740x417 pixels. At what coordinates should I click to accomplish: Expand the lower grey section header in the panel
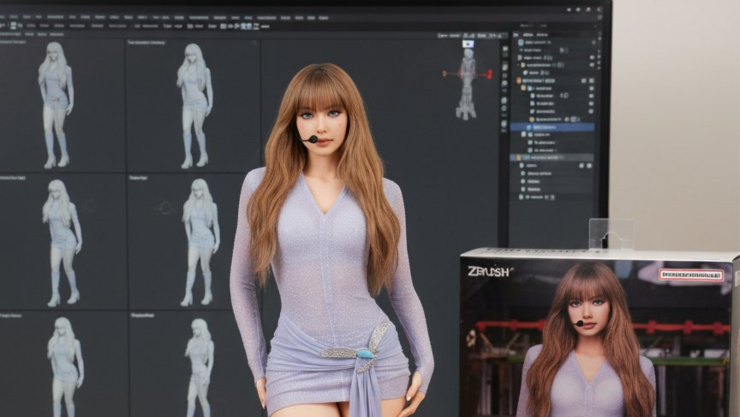point(515,158)
